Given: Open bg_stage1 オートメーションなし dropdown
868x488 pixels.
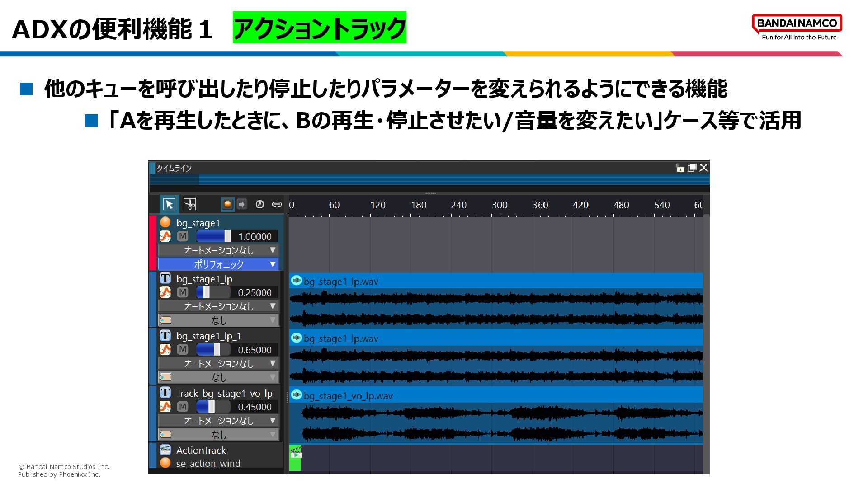Looking at the screenshot, I should [218, 250].
